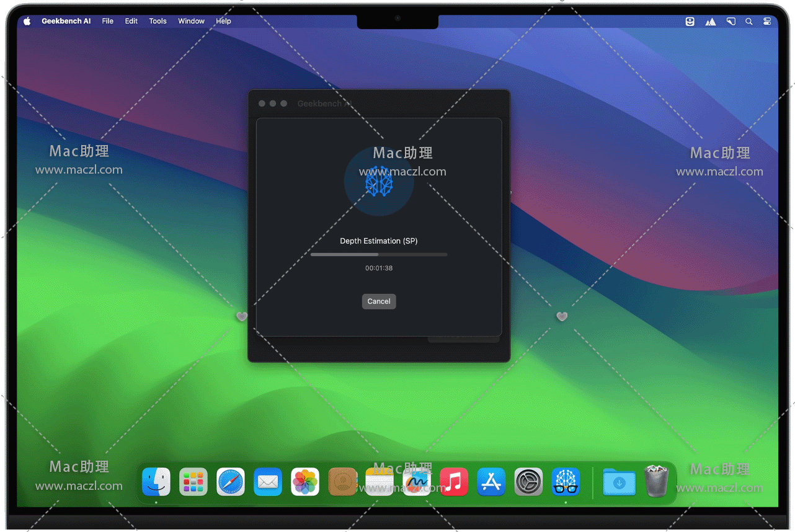Launch Safari from the Dock
795x532 pixels.
pos(231,482)
